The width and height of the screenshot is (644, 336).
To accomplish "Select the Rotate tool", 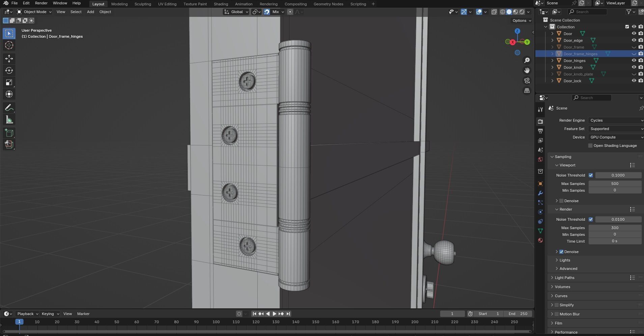I will point(9,70).
